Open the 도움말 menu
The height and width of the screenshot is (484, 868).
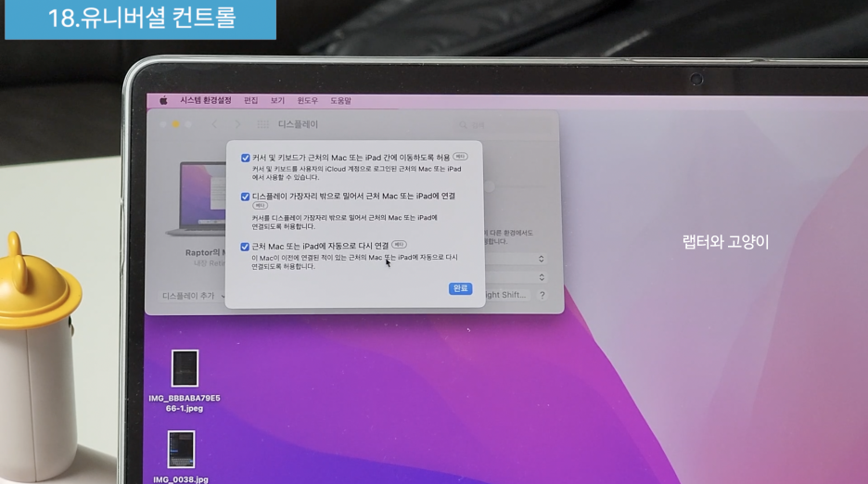pos(340,100)
